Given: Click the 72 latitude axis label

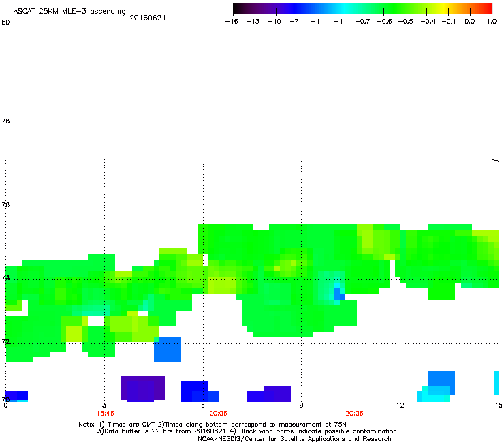Looking at the screenshot, I should [5, 341].
